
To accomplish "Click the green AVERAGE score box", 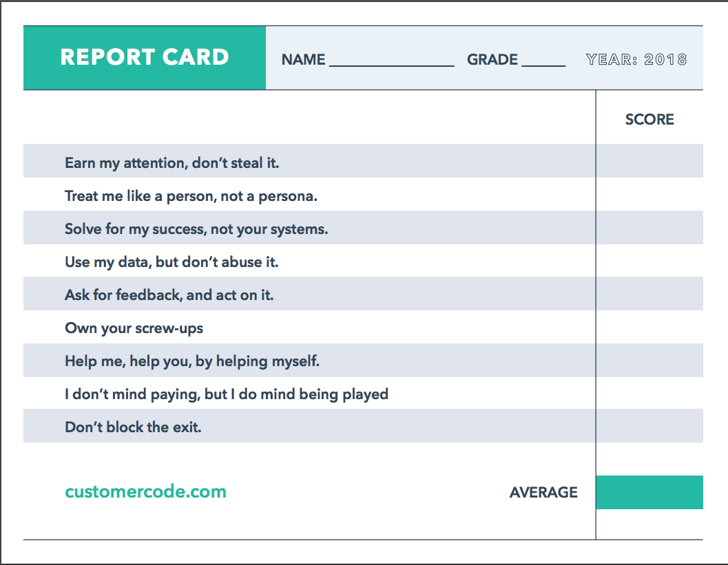I will (x=649, y=492).
